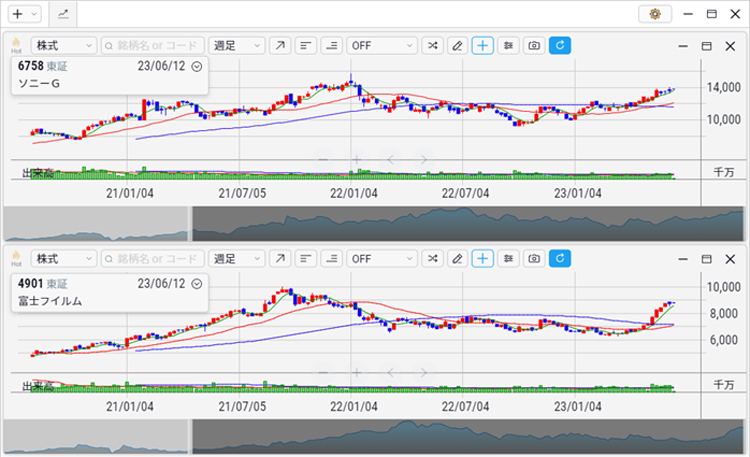Open the OFF dropdown in the Fujifilm chart
The image size is (750, 457).
coord(381,258)
